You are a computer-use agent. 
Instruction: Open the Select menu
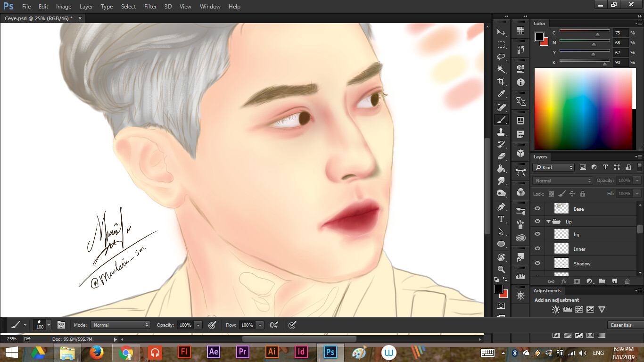coord(128,7)
